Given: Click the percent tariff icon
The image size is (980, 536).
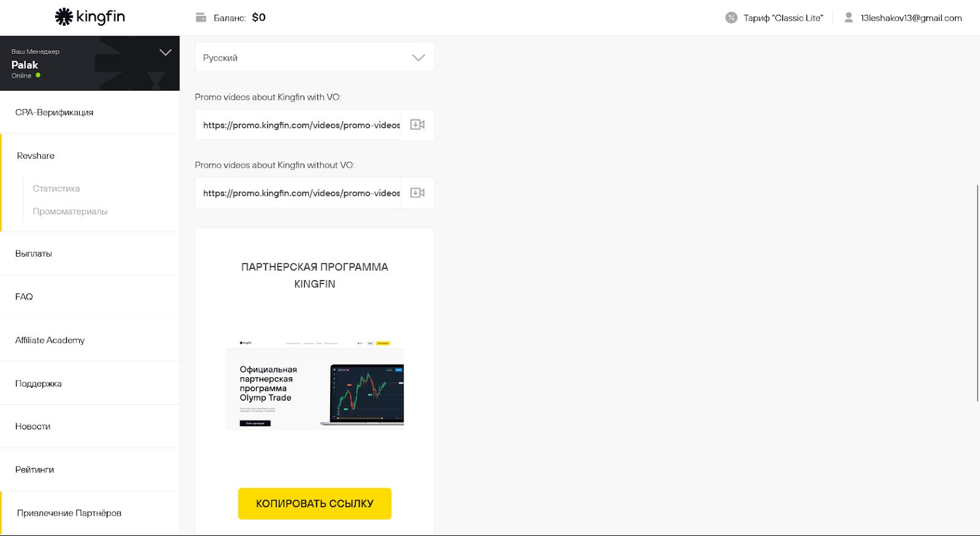Looking at the screenshot, I should [731, 18].
